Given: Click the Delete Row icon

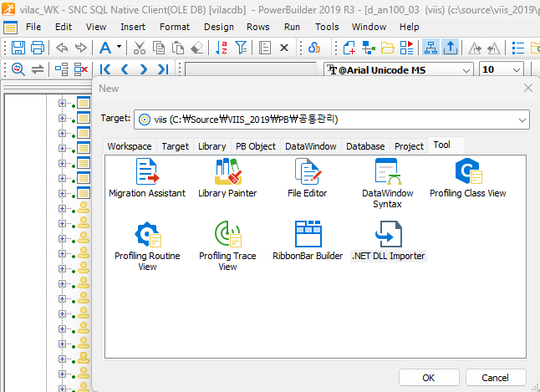Looking at the screenshot, I should click(81, 69).
